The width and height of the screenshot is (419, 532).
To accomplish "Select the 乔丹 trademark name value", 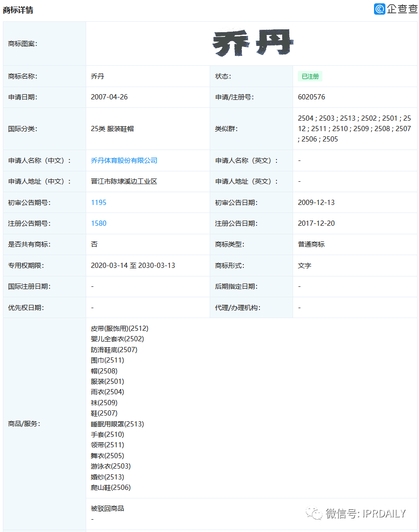I will point(98,76).
